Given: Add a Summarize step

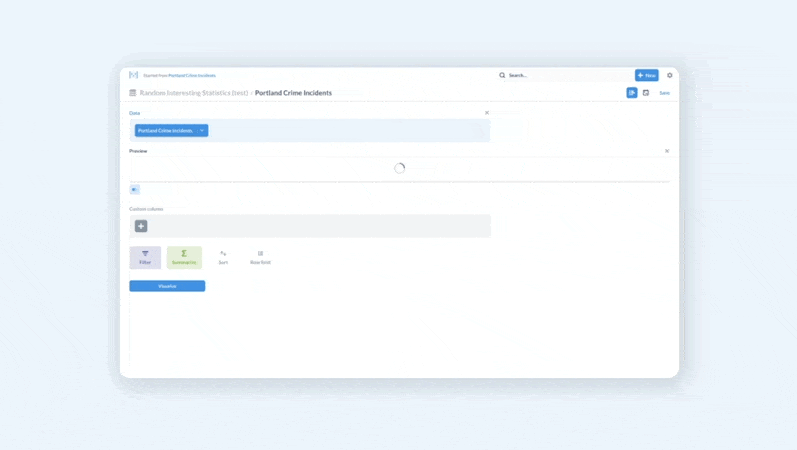Looking at the screenshot, I should (184, 257).
